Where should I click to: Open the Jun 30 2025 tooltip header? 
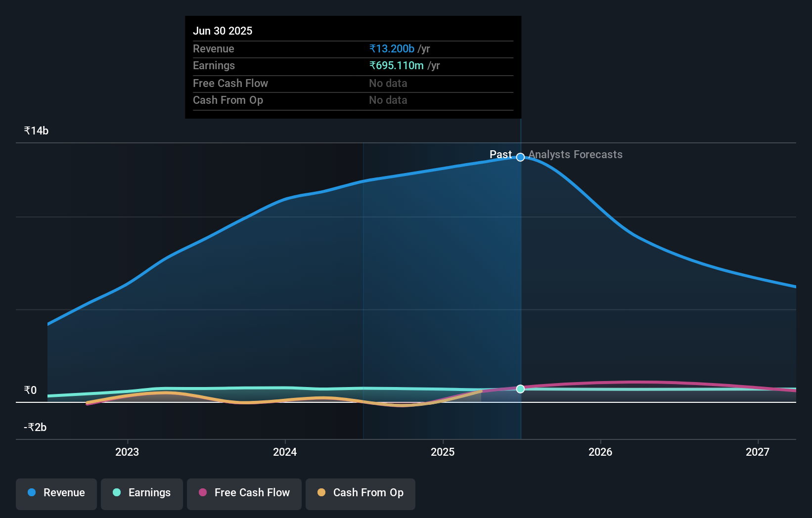pyautogui.click(x=223, y=31)
